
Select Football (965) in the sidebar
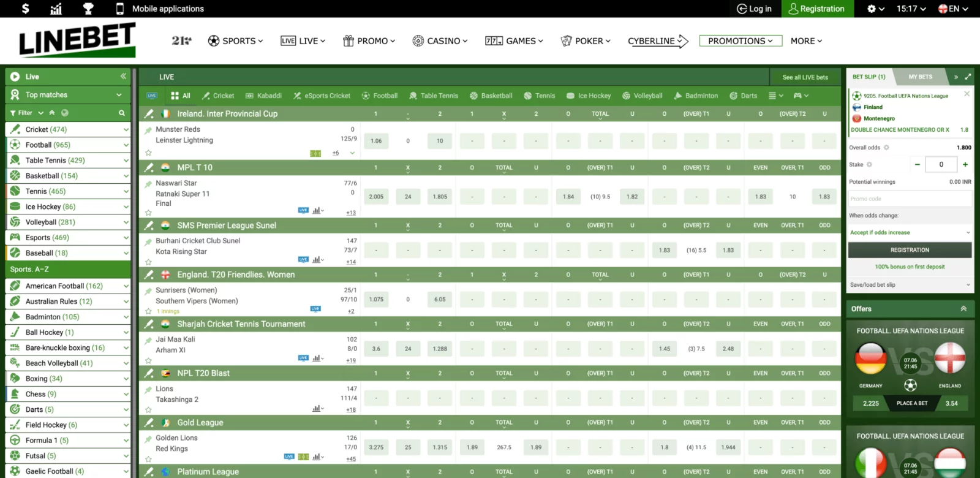click(x=68, y=145)
